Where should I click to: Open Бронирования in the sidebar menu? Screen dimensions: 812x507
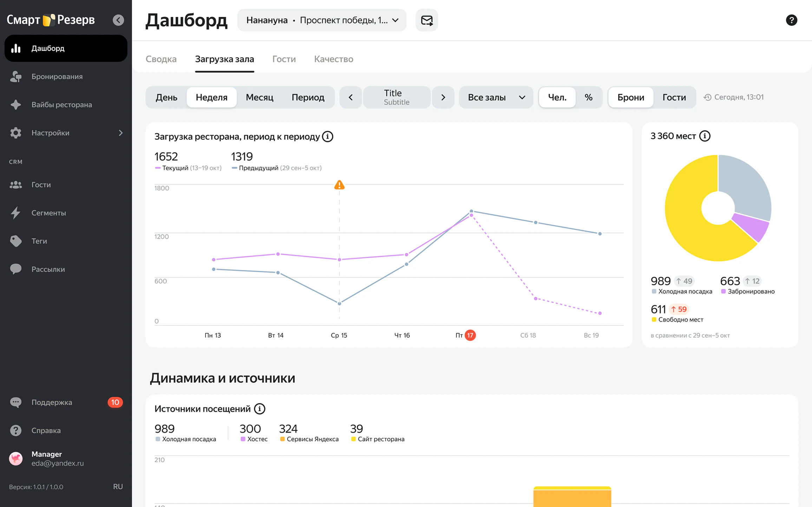click(66, 77)
